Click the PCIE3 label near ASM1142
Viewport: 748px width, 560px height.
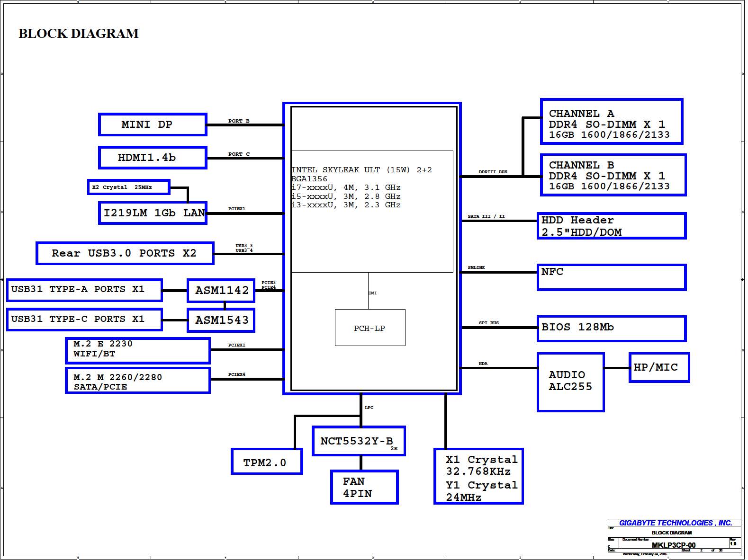(x=269, y=283)
